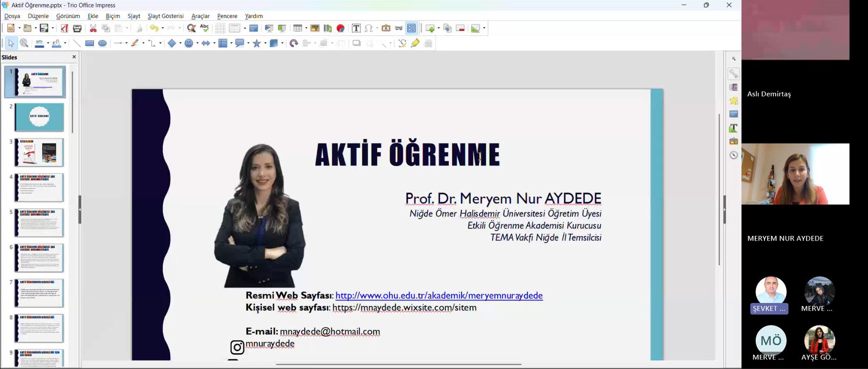This screenshot has width=868, height=369.
Task: Toggle the Display Grid button
Action: coord(220,28)
